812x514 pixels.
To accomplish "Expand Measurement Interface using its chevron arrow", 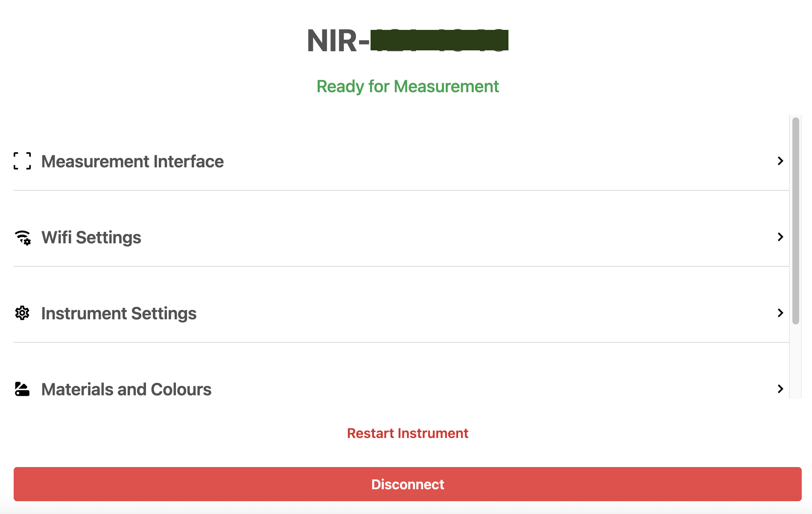I will pos(780,161).
